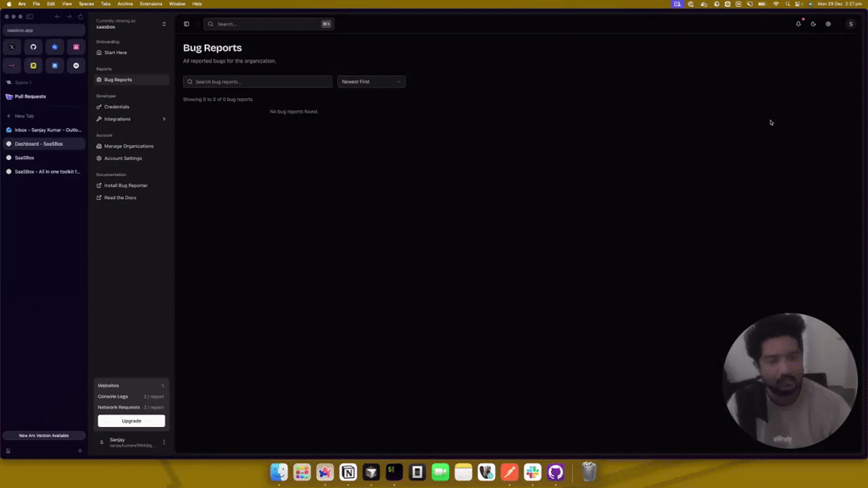Image resolution: width=868 pixels, height=488 pixels.
Task: Open the Tabs menu in menu bar
Action: [x=105, y=4]
